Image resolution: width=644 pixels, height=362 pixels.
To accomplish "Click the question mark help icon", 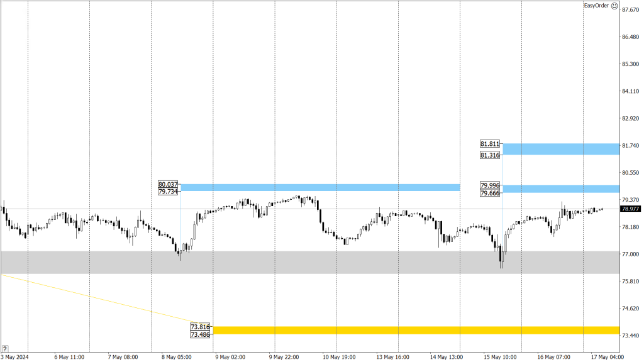I will coord(5,349).
